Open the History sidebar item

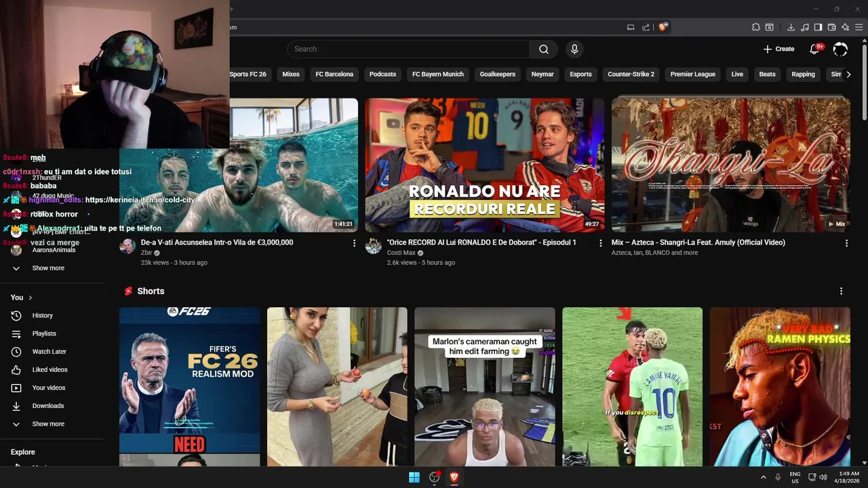point(42,315)
